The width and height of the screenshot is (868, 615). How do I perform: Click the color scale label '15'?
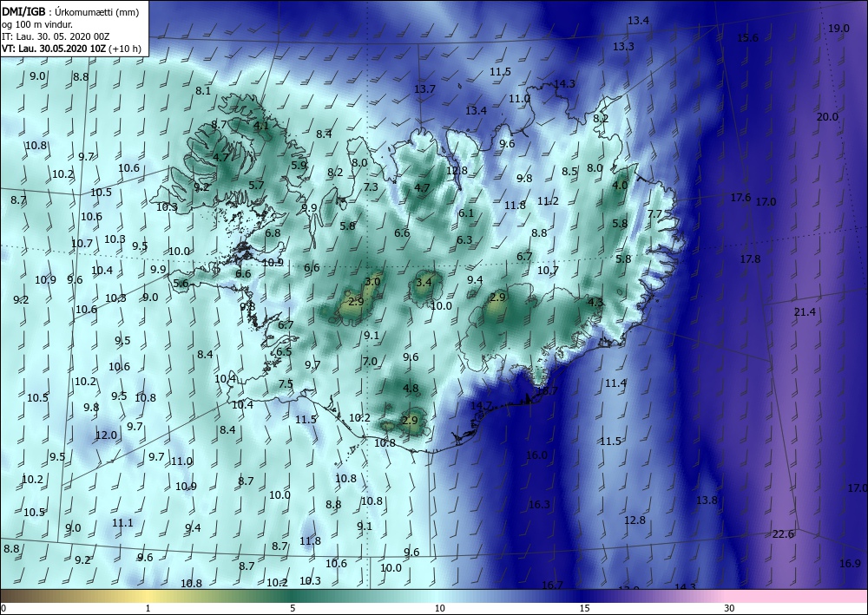(584, 608)
